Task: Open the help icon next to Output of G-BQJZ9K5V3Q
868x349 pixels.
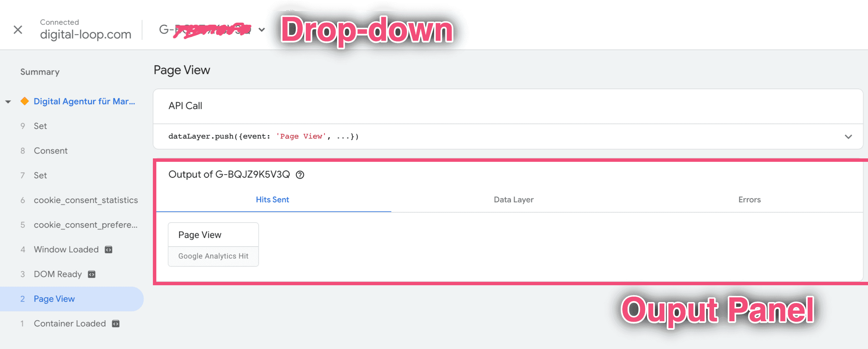Action: 300,175
